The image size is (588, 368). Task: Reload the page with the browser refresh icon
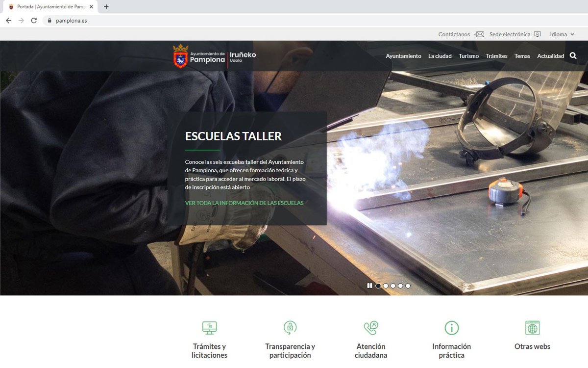34,21
